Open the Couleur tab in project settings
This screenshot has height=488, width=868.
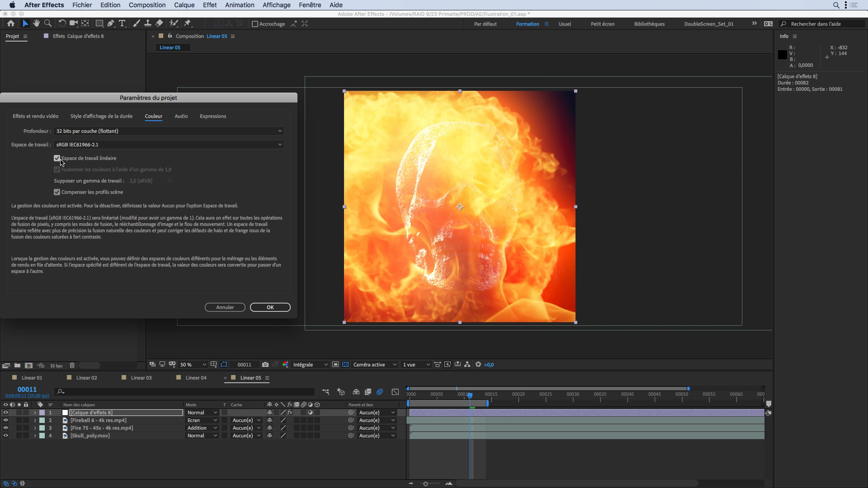pyautogui.click(x=153, y=116)
